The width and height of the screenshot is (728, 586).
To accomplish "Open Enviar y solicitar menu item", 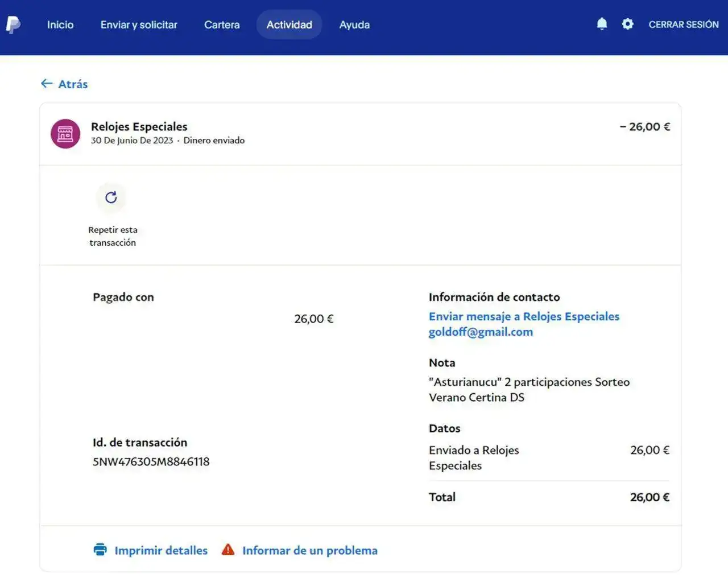I will (x=139, y=24).
